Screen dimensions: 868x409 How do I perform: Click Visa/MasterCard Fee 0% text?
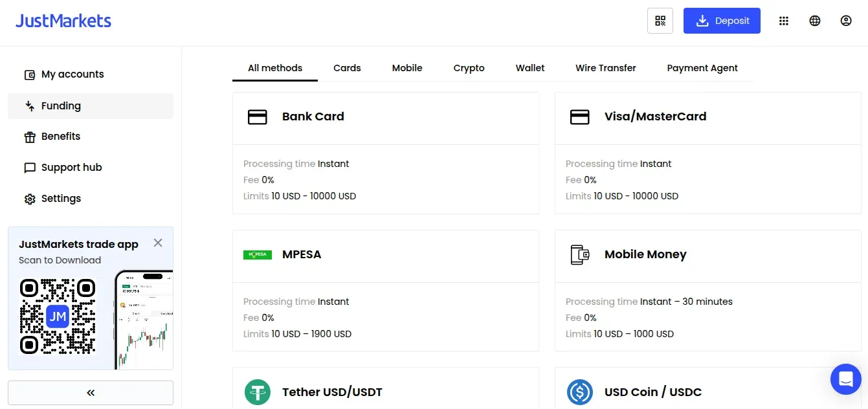[x=581, y=180]
